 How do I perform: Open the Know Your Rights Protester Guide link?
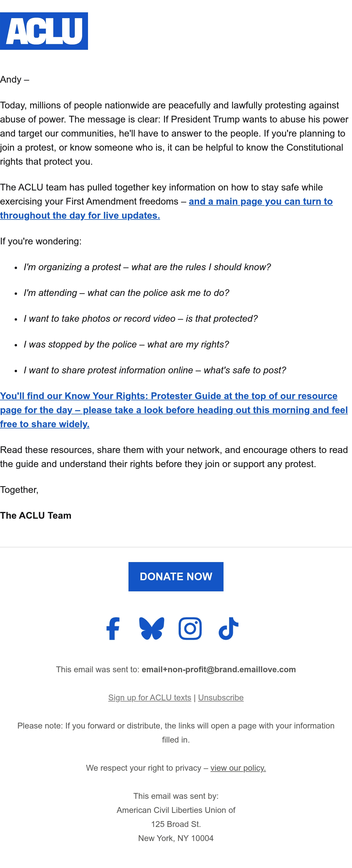pyautogui.click(x=174, y=410)
